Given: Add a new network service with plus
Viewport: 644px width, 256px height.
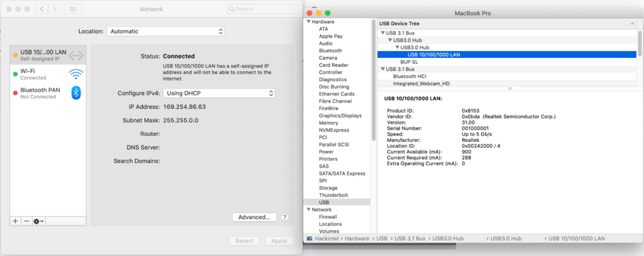Looking at the screenshot, I should click(16, 221).
